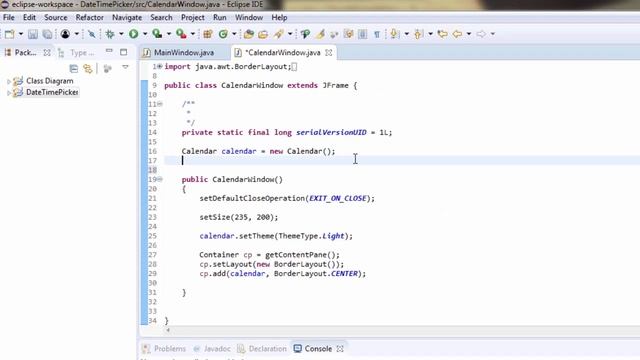Open the External Tools dropdown arrow
This screenshot has width=640, height=360.
coord(193,34)
